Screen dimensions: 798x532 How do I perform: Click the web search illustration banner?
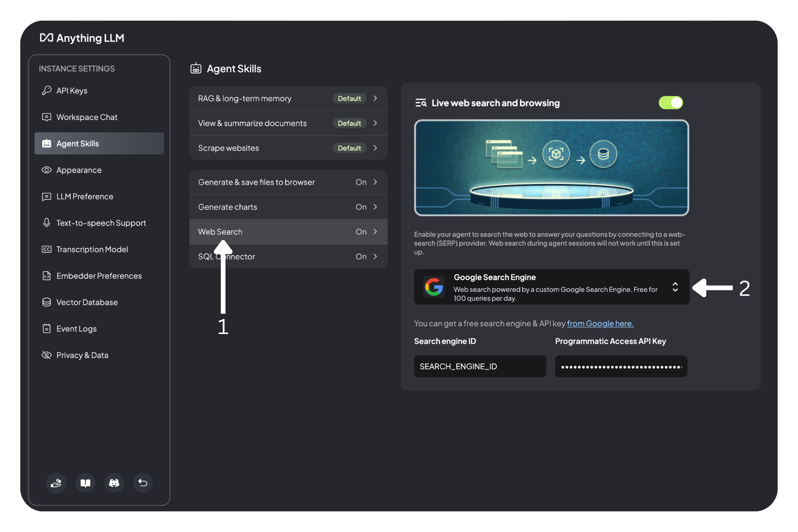(551, 168)
